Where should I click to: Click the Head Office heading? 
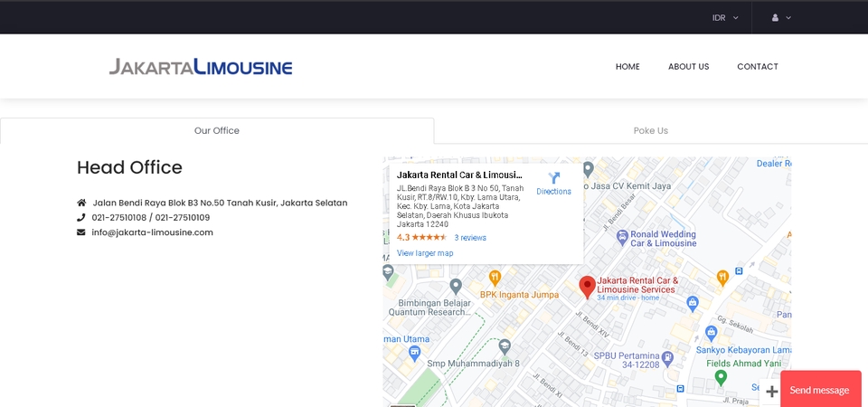(x=129, y=167)
